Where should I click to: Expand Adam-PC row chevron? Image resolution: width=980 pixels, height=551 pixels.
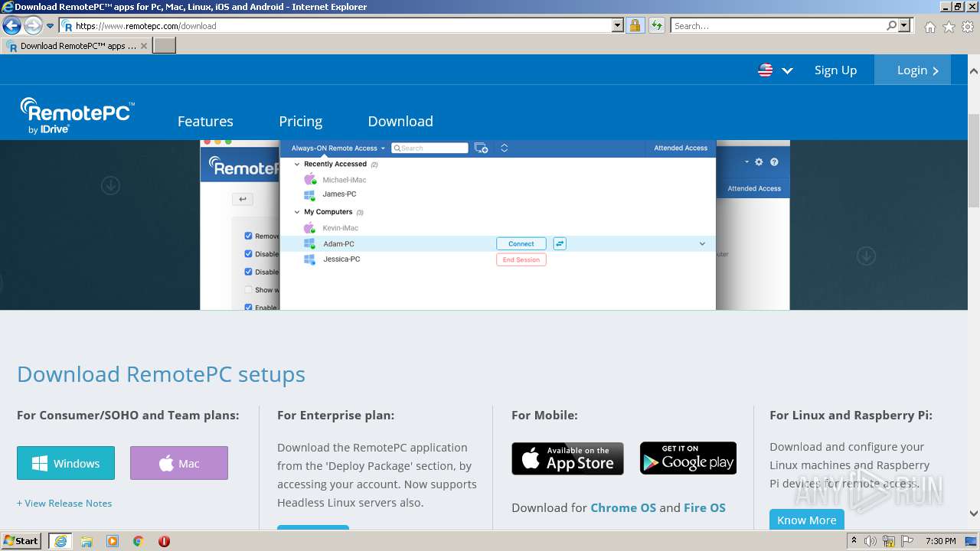coord(702,244)
